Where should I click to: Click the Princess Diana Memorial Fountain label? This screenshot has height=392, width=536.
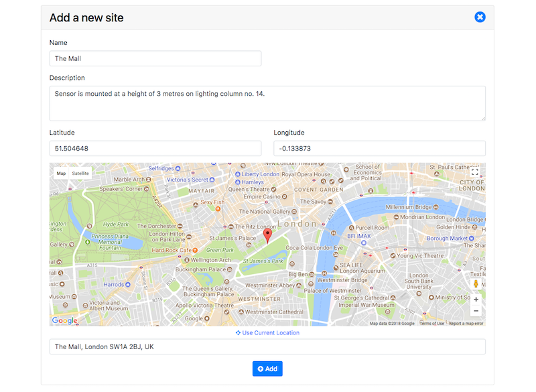tap(110, 242)
